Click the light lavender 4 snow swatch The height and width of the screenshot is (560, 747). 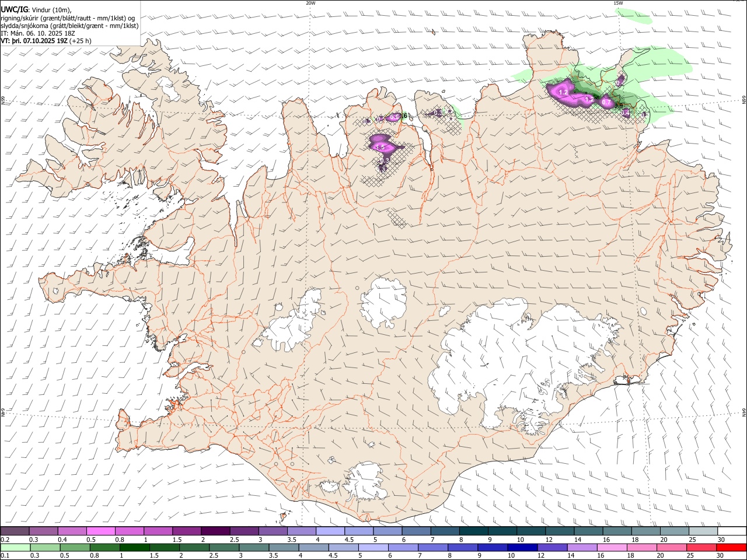[330, 531]
